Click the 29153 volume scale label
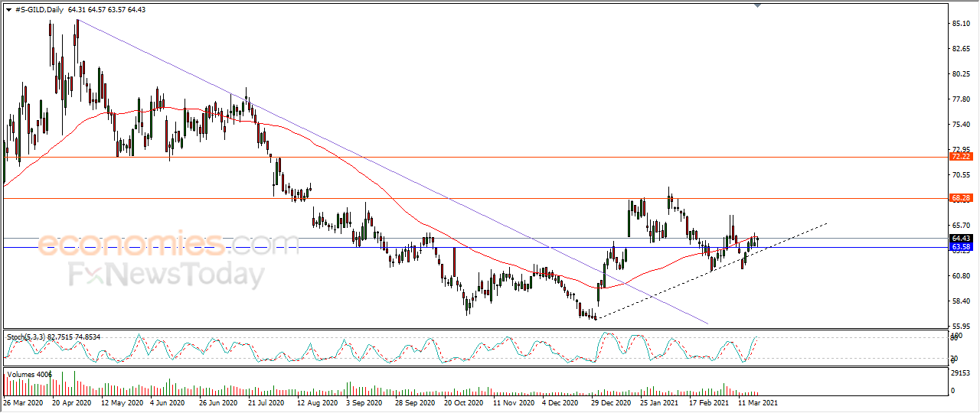Viewport: 980px width, 413px height. 962,374
